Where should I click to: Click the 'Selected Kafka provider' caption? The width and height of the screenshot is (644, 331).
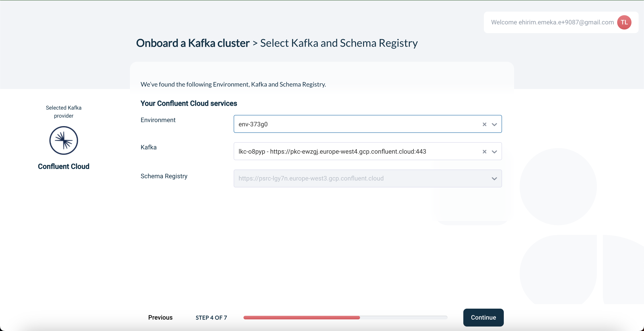[x=64, y=112]
